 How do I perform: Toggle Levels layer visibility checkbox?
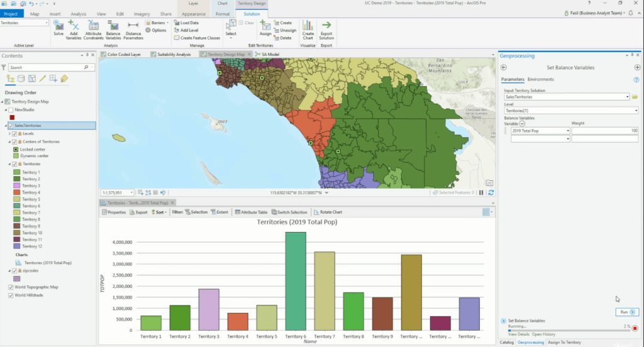tap(14, 134)
